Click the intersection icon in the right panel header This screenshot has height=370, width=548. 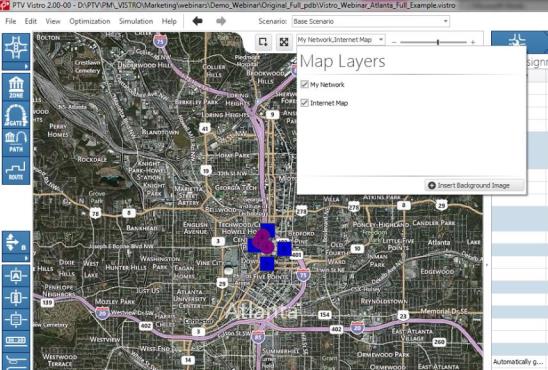coord(518,41)
